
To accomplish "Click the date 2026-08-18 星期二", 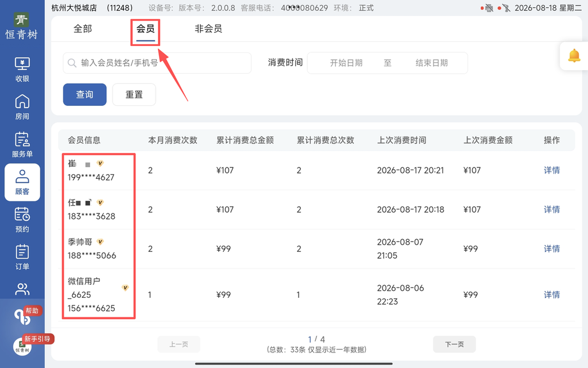I will click(548, 8).
